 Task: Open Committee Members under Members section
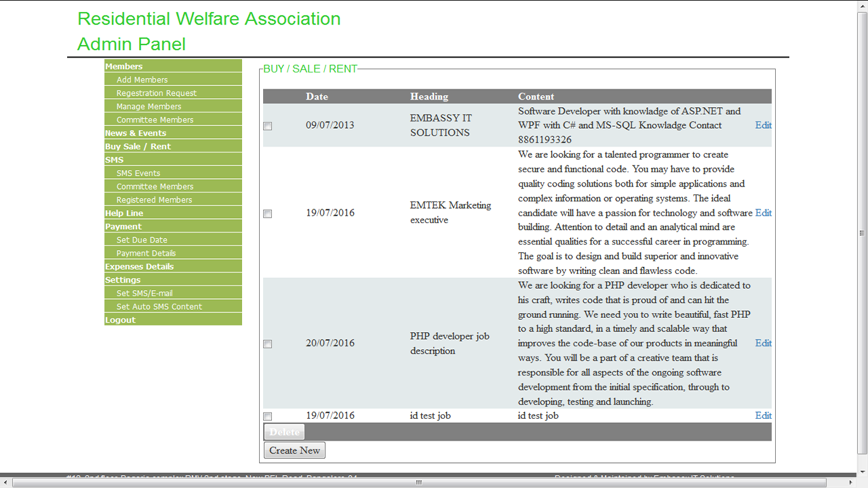173,119
